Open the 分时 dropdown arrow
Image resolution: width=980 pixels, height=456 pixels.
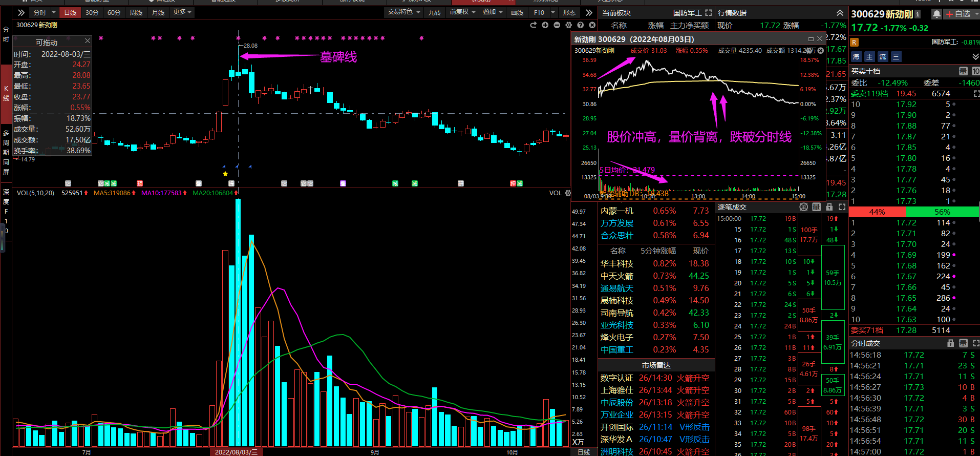54,12
